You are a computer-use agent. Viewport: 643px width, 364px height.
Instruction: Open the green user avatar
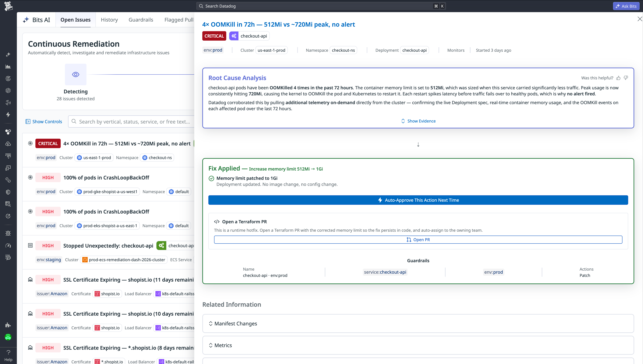click(x=8, y=337)
